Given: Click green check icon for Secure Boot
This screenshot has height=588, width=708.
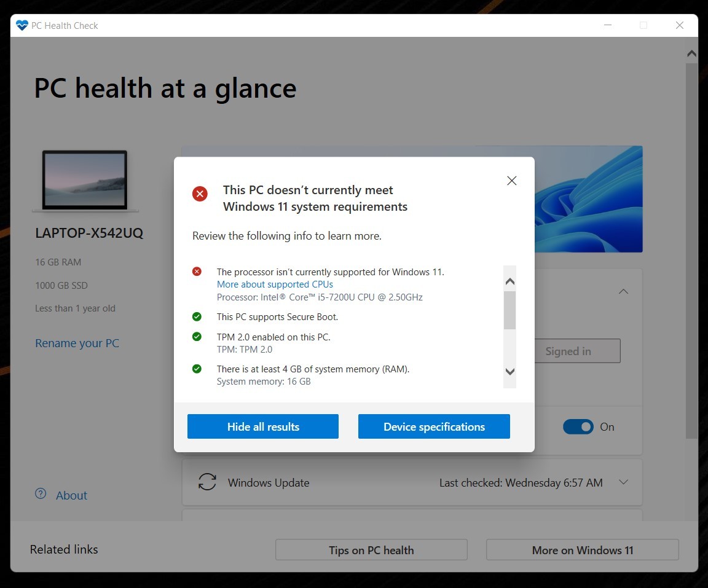Looking at the screenshot, I should [x=197, y=317].
